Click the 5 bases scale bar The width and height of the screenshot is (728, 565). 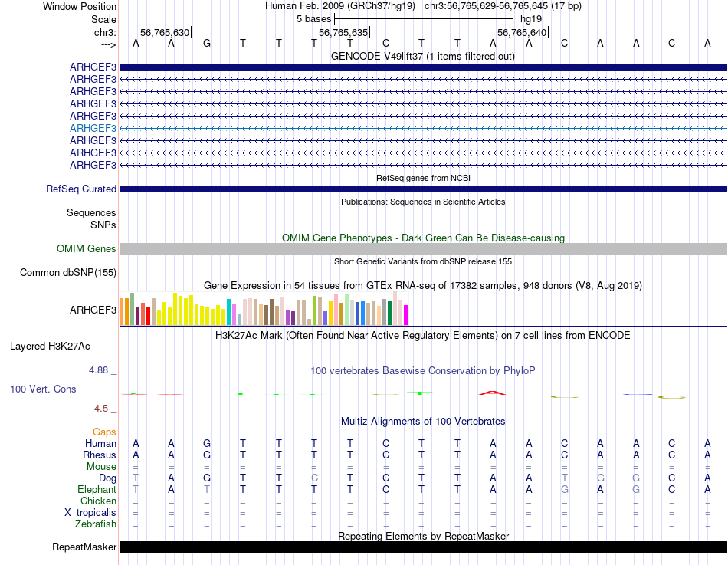(x=424, y=19)
